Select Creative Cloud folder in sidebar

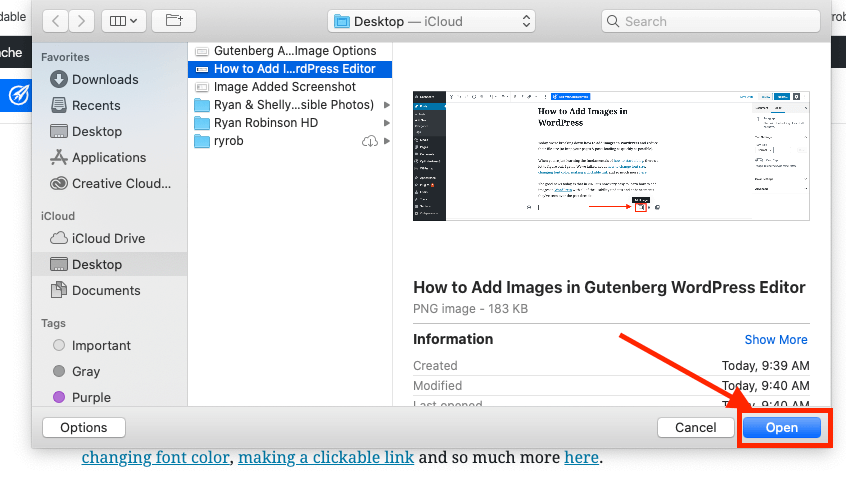click(120, 184)
